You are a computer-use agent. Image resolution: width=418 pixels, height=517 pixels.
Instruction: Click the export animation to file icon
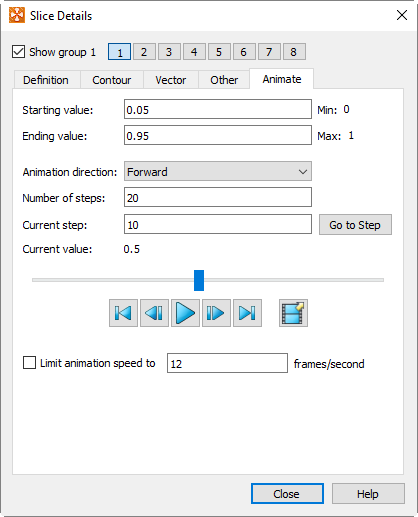pyautogui.click(x=293, y=313)
